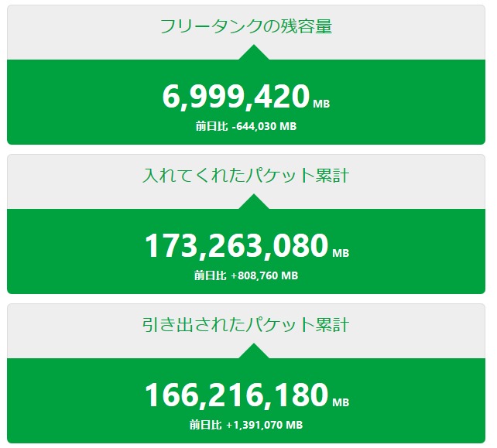Click the 166,216,180 withdrawn total figure
497x448 pixels.
point(236,395)
